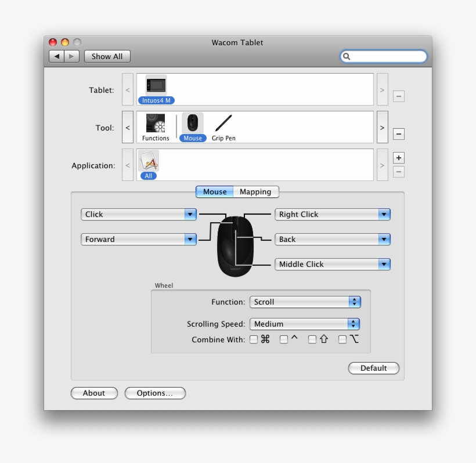The height and width of the screenshot is (463, 476).
Task: Select the Grip Pen tool icon
Action: 223,124
